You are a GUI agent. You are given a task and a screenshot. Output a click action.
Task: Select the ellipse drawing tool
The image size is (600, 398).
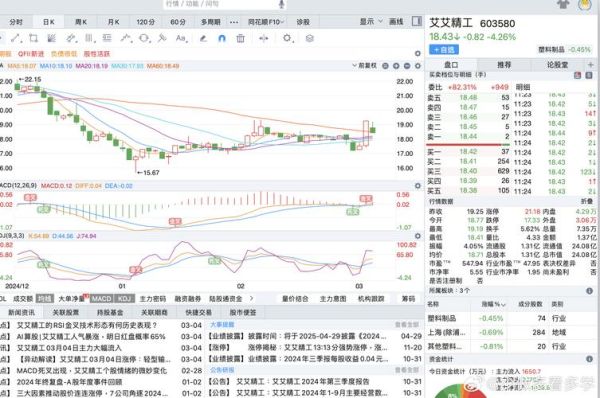144,38
